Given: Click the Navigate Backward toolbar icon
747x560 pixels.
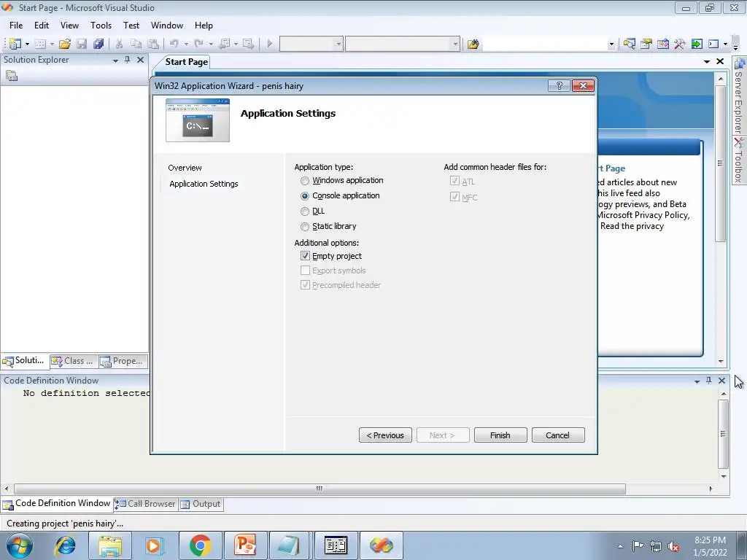Looking at the screenshot, I should pyautogui.click(x=224, y=44).
